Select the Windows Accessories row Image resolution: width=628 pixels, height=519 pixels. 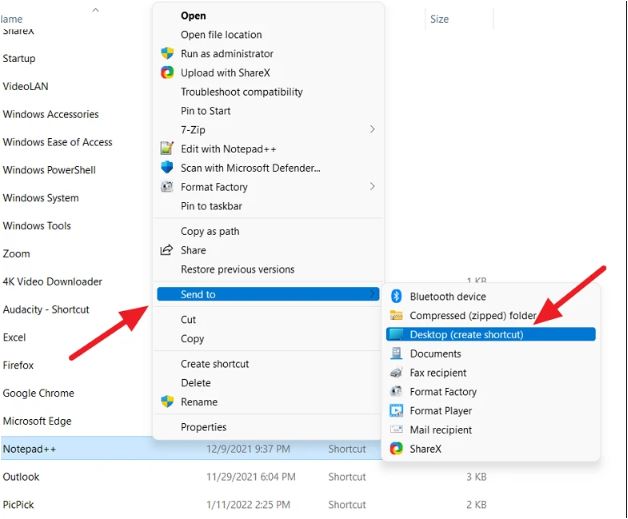(x=50, y=114)
